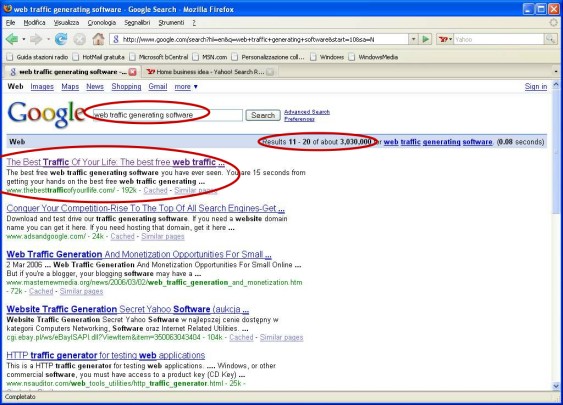Open Cached link for adsandgoogle.com result
Image resolution: width=563 pixels, height=405 pixels.
[x=122, y=236]
